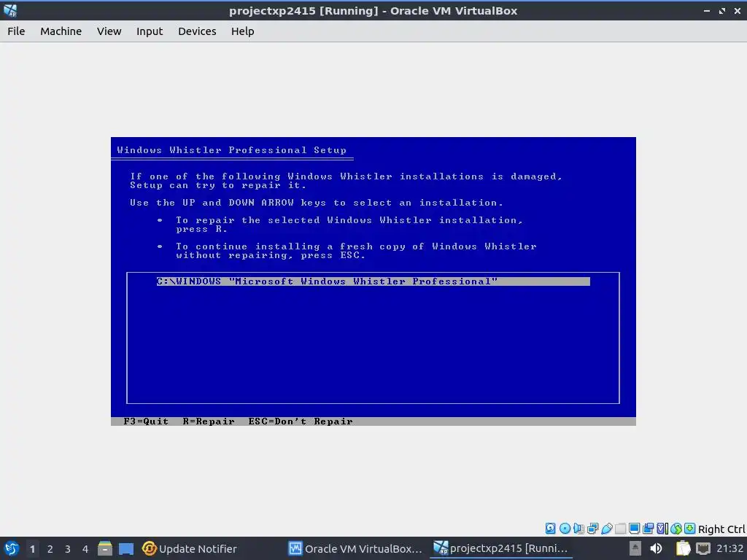Click the show desktop blue icon
747x560 pixels.
(125, 548)
